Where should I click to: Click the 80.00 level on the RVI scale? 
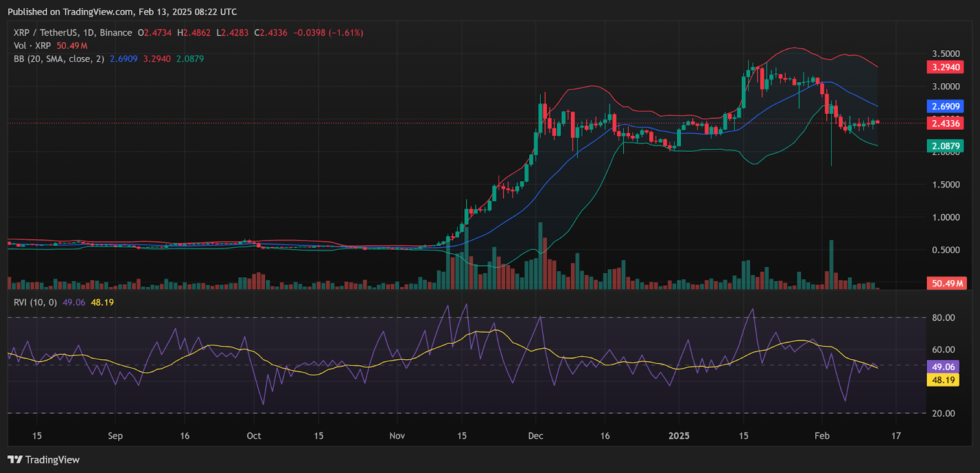click(x=943, y=318)
